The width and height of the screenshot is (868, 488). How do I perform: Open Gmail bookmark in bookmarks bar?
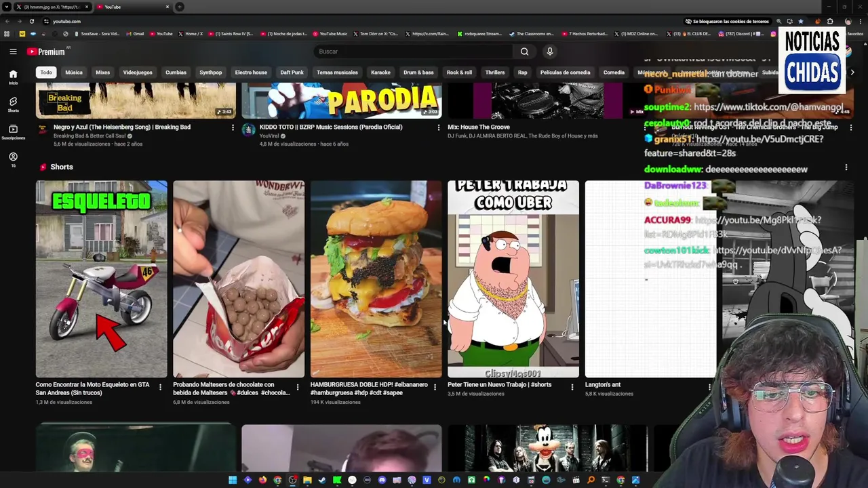(x=135, y=33)
